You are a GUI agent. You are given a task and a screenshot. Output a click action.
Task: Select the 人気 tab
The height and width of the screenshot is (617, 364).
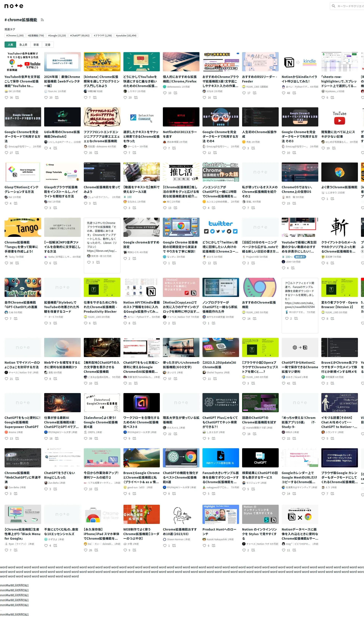click(10, 45)
